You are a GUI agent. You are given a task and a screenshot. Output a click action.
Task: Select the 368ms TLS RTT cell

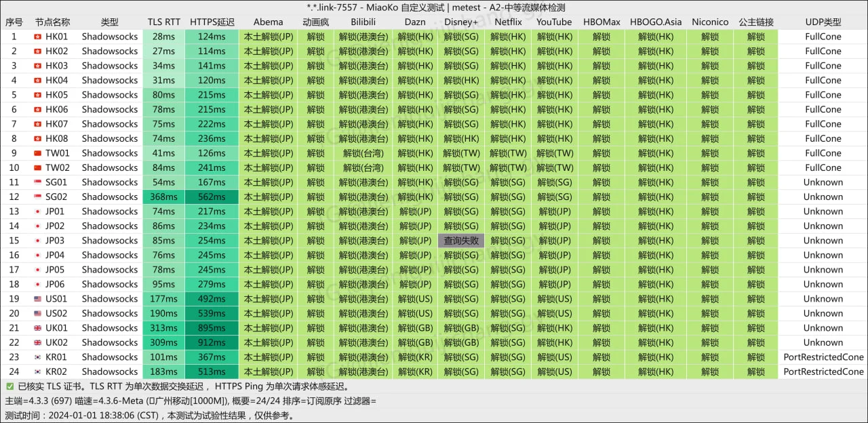click(x=163, y=197)
